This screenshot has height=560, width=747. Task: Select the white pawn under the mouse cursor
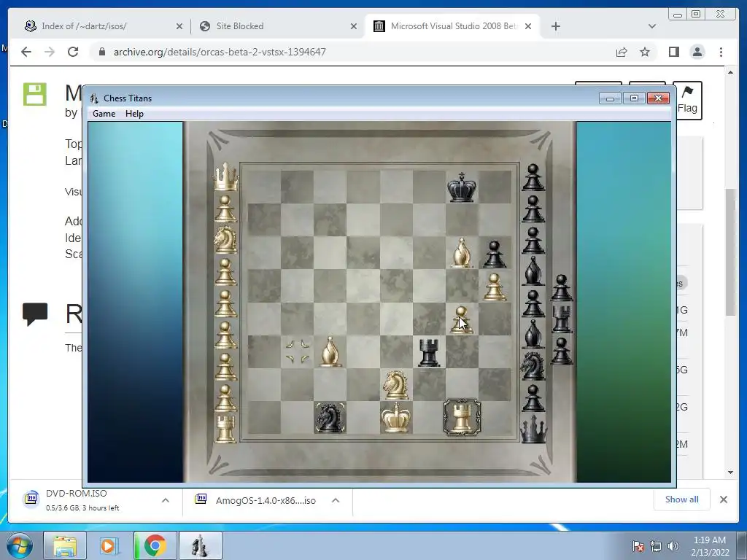(x=461, y=319)
